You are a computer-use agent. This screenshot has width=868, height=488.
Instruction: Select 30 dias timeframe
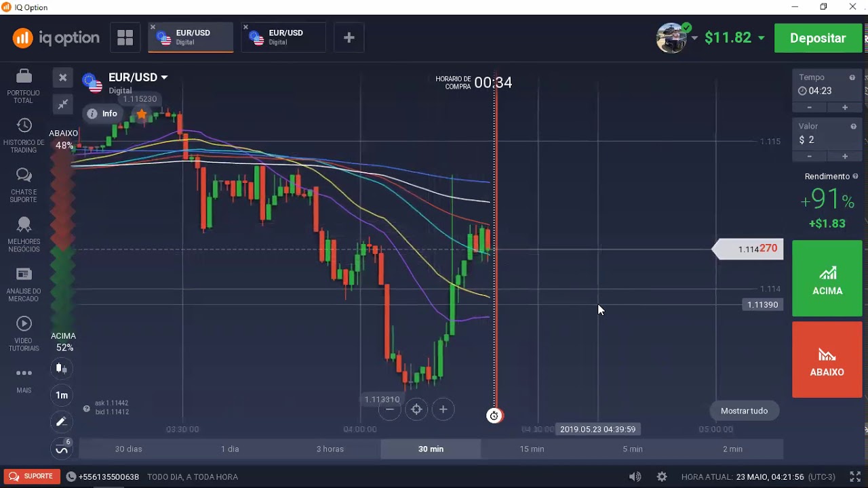coord(129,449)
